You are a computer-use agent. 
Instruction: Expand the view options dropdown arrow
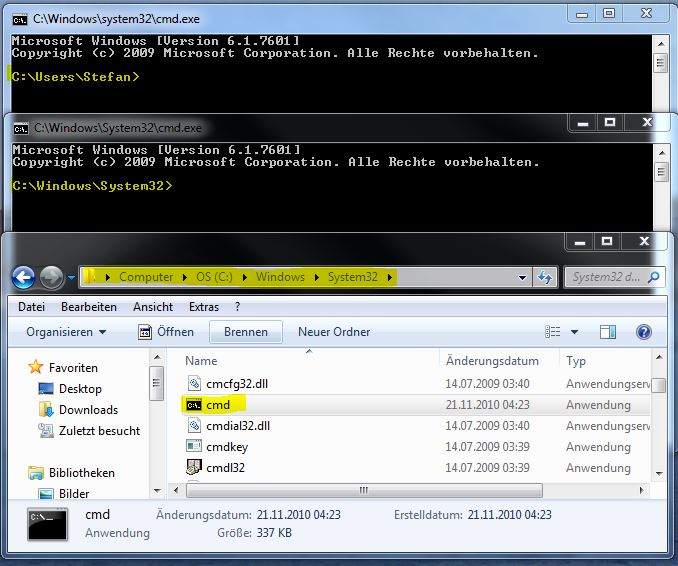point(574,332)
